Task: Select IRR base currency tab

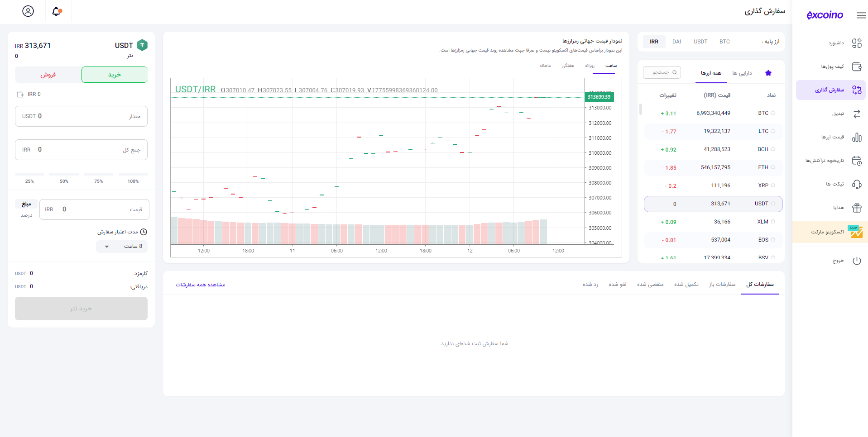Action: (x=654, y=42)
